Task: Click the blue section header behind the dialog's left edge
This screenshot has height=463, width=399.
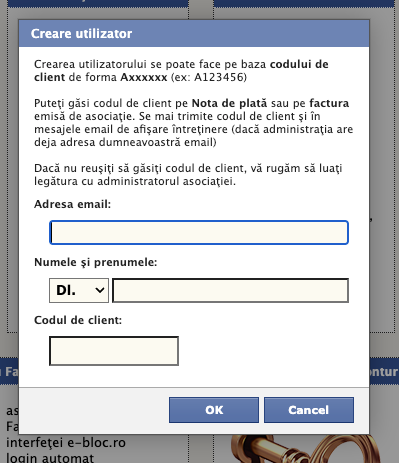Action: [9, 371]
